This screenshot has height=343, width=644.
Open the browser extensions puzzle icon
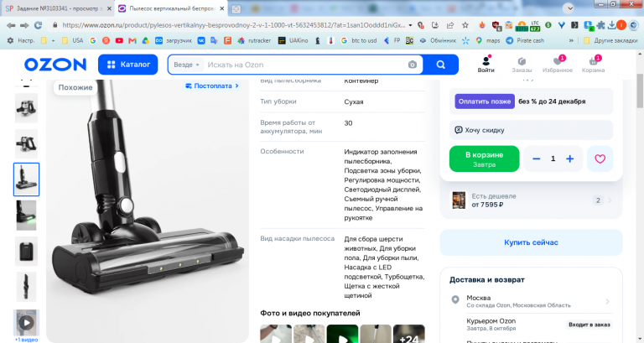click(x=601, y=25)
